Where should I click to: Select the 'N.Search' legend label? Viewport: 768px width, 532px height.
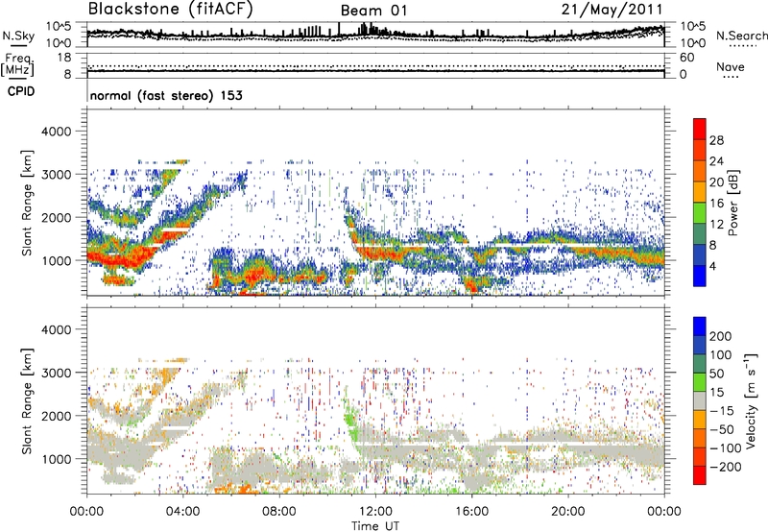741,36
